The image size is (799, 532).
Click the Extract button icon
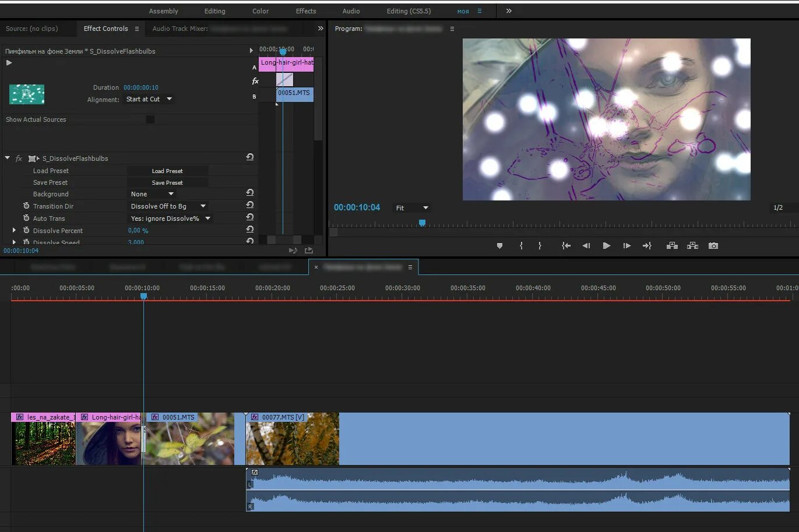pyautogui.click(x=692, y=246)
